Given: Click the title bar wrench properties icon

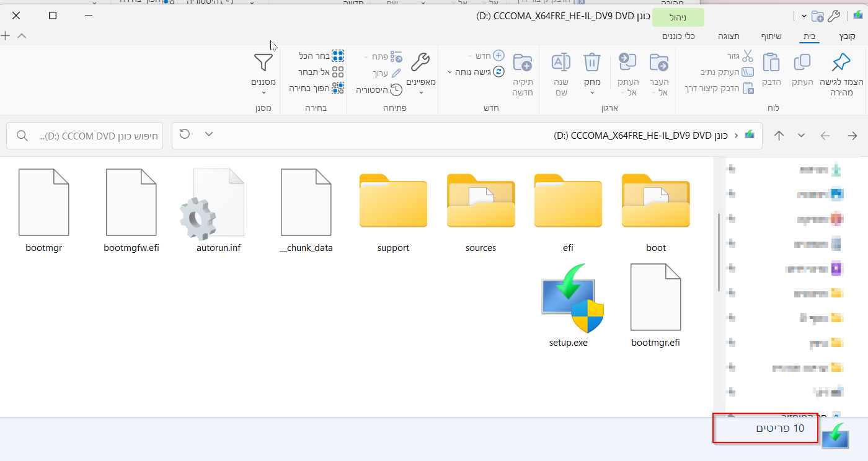Looking at the screenshot, I should (x=834, y=15).
